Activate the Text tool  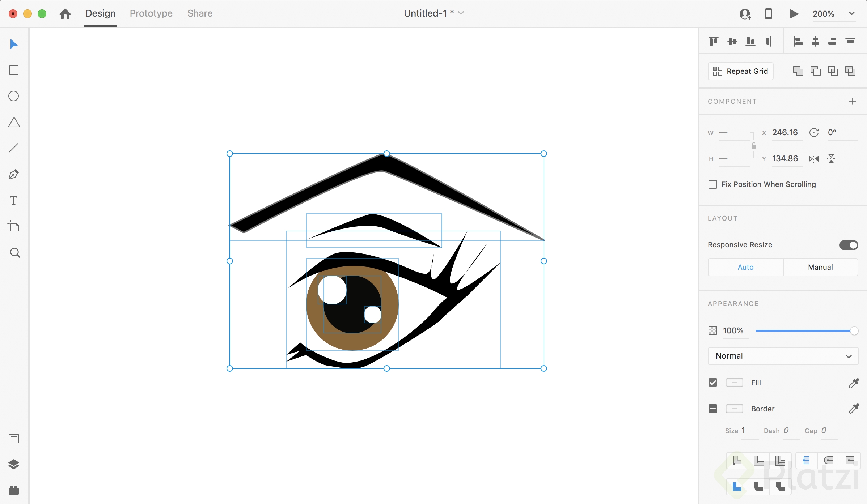(13, 200)
